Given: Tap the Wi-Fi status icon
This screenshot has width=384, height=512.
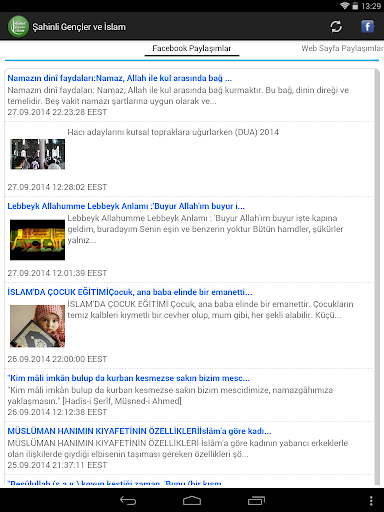Looking at the screenshot, I should [345, 5].
